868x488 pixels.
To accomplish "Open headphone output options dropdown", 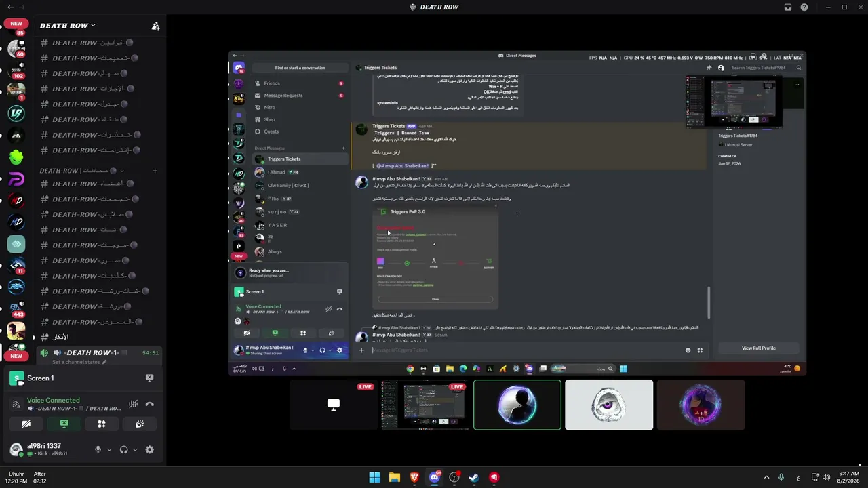I will tap(134, 449).
